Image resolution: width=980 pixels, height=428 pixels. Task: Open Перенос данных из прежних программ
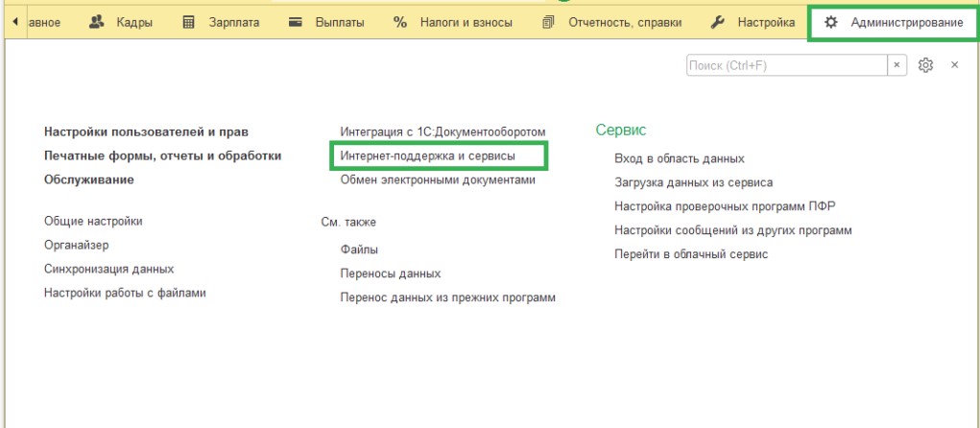pos(447,297)
